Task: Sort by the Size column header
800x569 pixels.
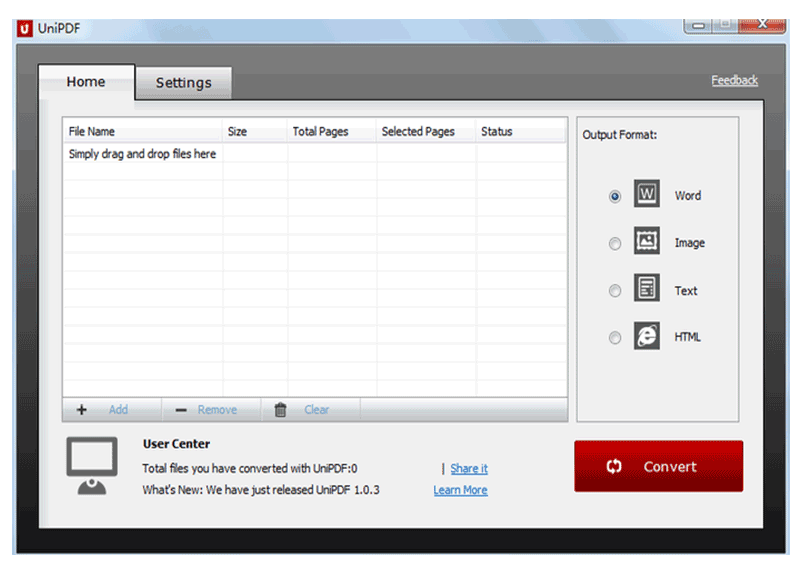Action: tap(255, 131)
